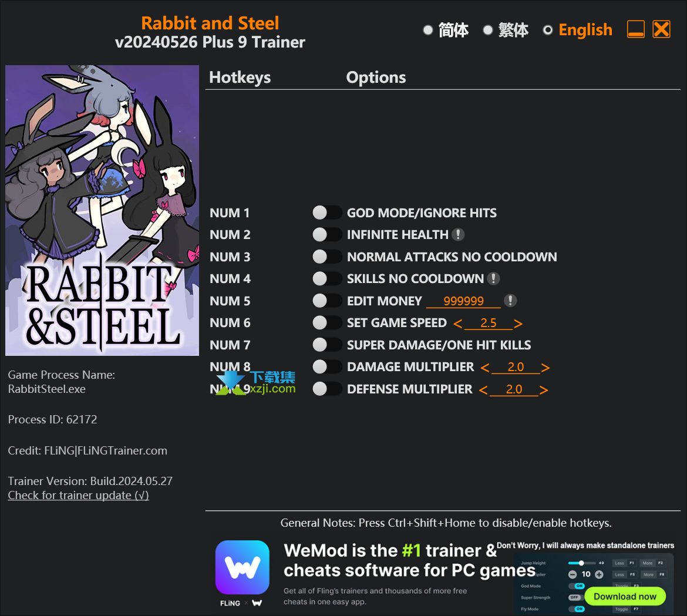Image resolution: width=687 pixels, height=616 pixels.
Task: Click the Hotkeys column header
Action: point(240,77)
